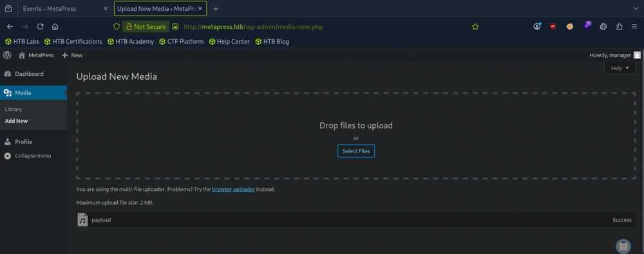Click the WordPress logo in admin bar
The image size is (644, 254).
7,55
